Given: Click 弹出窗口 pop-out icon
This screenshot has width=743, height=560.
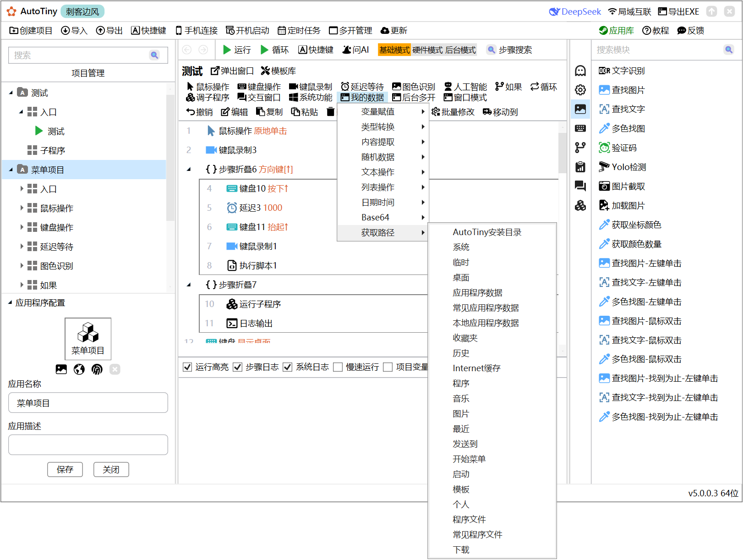Looking at the screenshot, I should pos(215,71).
